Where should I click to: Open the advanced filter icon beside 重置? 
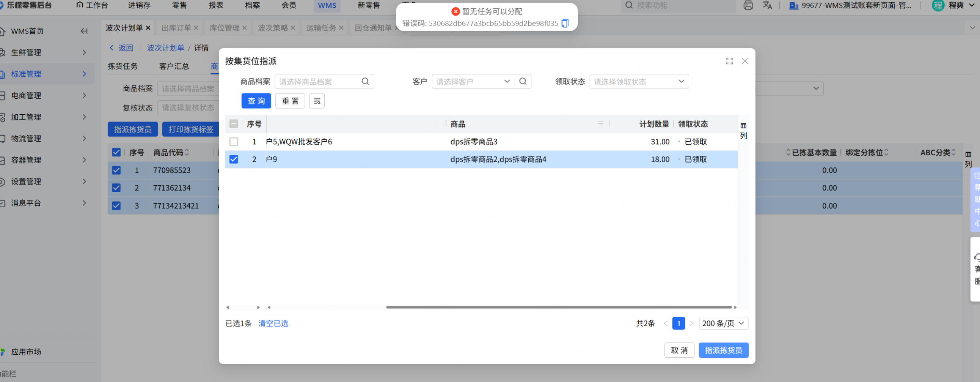317,101
